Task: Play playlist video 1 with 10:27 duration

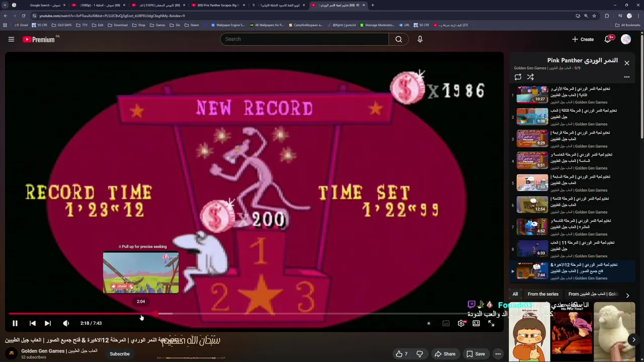Action: [x=573, y=95]
